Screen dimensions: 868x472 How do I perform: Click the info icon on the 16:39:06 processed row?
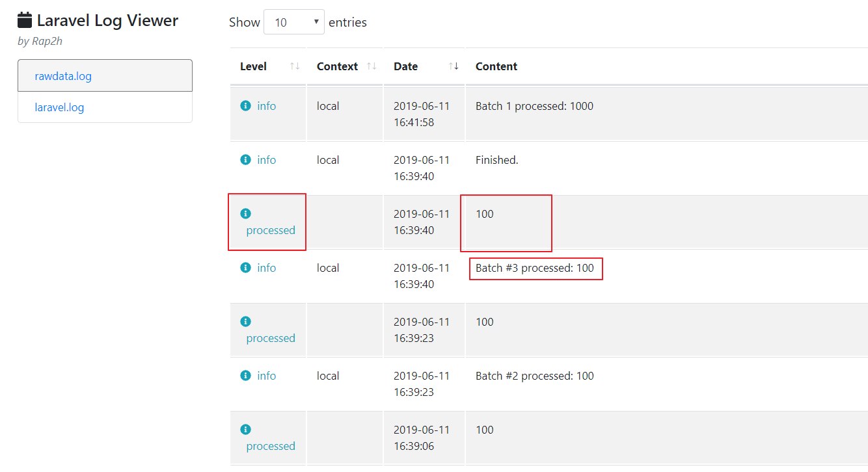[245, 429]
